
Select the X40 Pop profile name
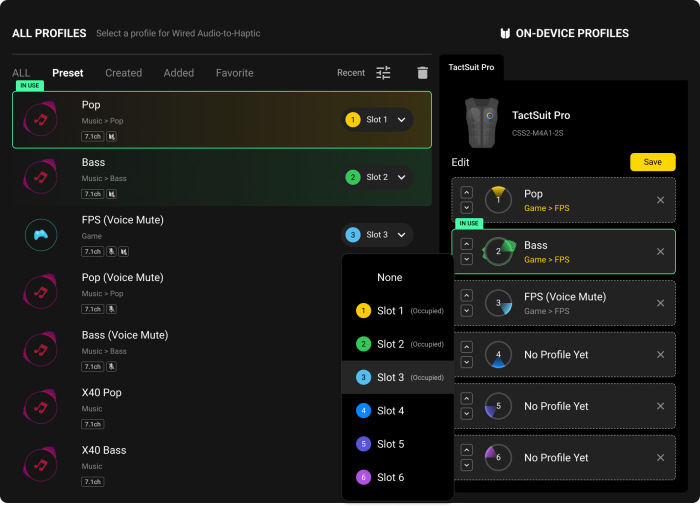point(101,393)
